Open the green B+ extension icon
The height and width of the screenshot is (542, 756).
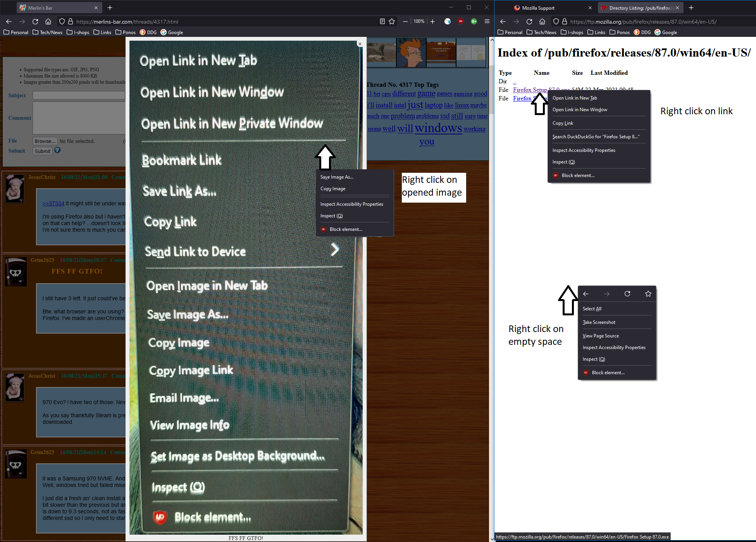pos(474,22)
